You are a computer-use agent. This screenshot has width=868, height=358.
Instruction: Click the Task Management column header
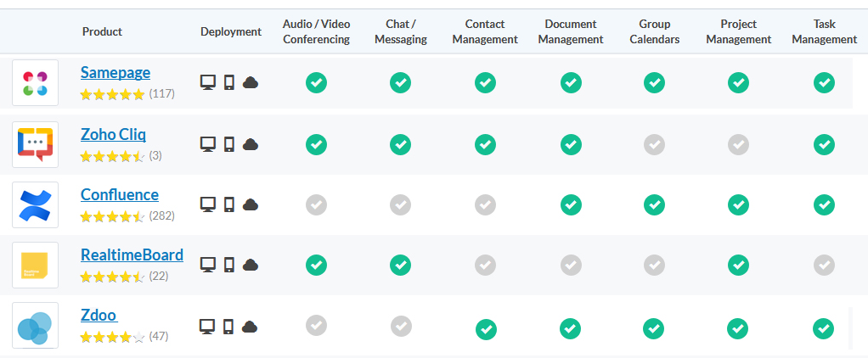coord(825,31)
